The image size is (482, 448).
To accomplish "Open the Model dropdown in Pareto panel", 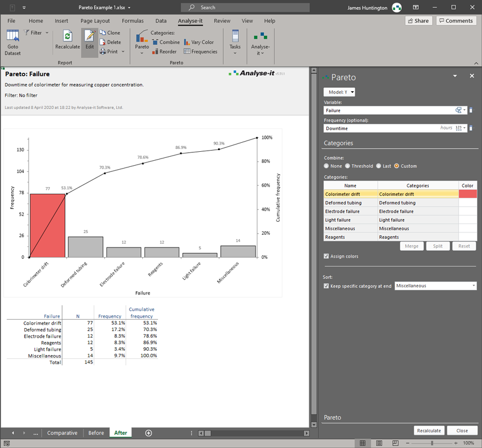I will pos(339,92).
